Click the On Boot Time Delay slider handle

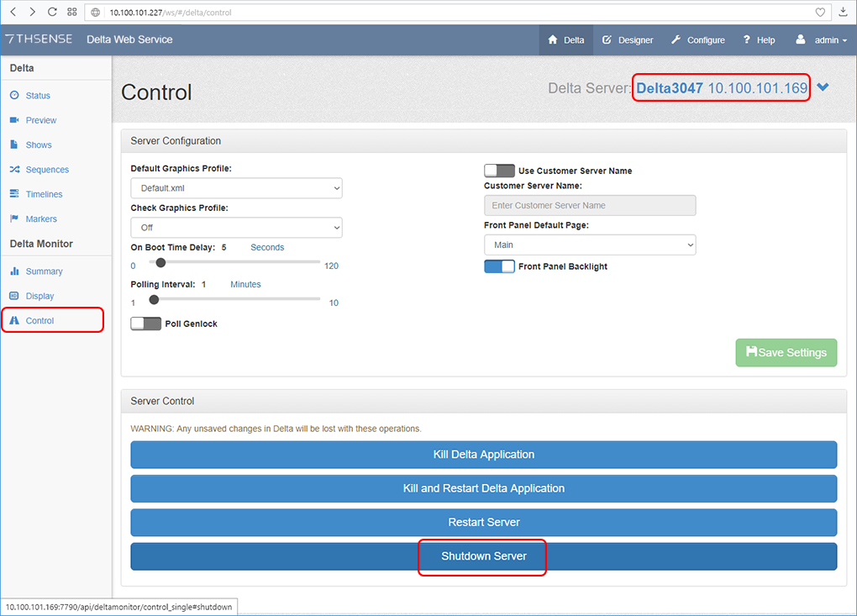tap(160, 262)
